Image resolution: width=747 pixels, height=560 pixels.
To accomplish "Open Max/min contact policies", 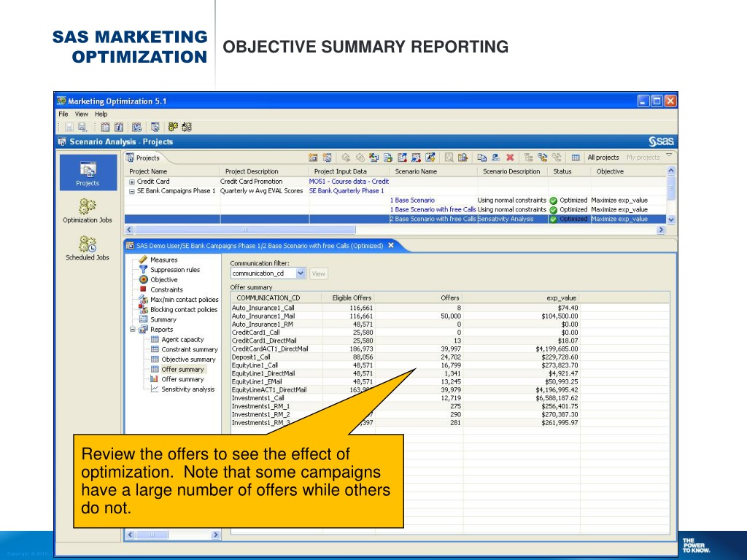I will click(184, 300).
